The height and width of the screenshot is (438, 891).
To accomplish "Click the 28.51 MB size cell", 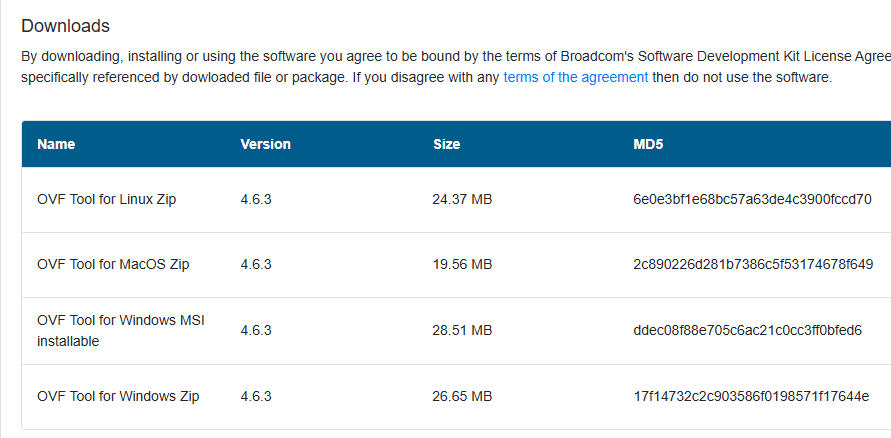I will (462, 330).
